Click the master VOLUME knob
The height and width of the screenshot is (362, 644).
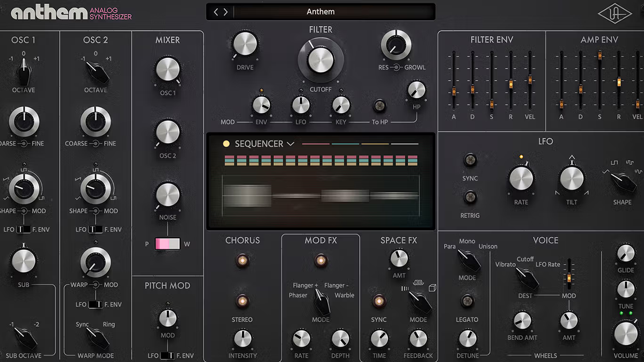(x=626, y=334)
